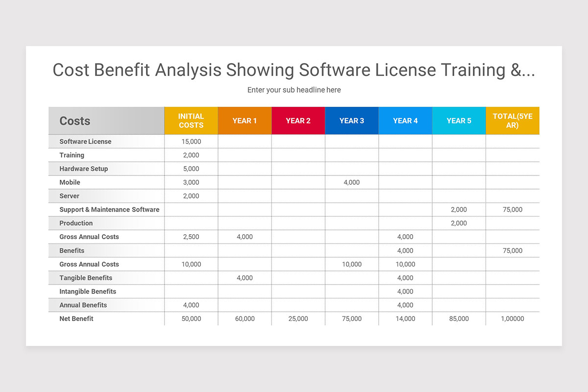Select the TOTAL(5YEAR) header cell
588x392 pixels.
pyautogui.click(x=512, y=121)
